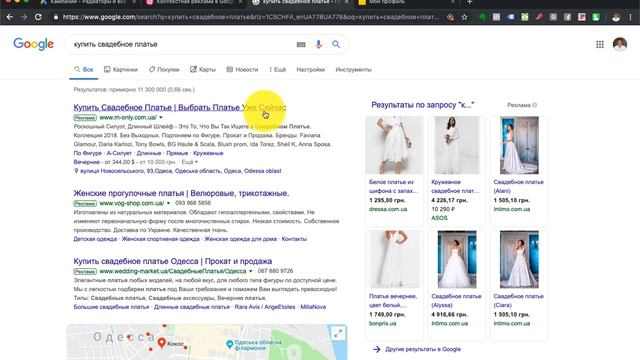This screenshot has height=360, width=640.
Task: Click the По Фигуре sitelink
Action: coord(87,153)
